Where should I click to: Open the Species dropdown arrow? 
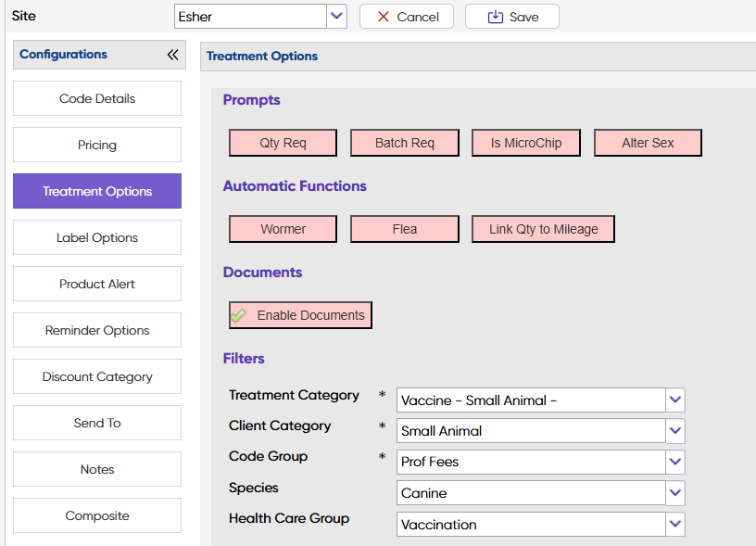pyautogui.click(x=675, y=493)
